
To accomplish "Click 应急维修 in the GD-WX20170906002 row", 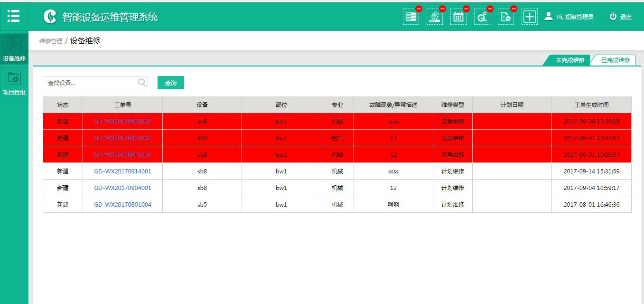I will [453, 121].
